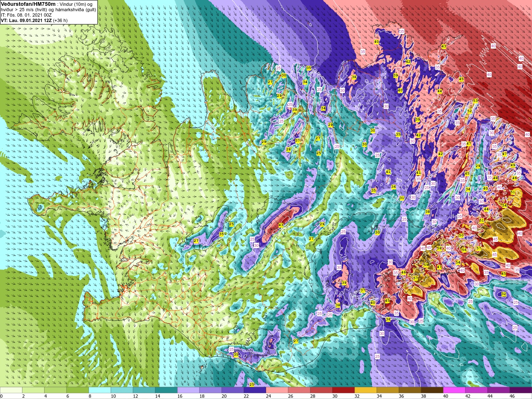Click the 6–8 m/s olive-green legend swatch

(78, 390)
